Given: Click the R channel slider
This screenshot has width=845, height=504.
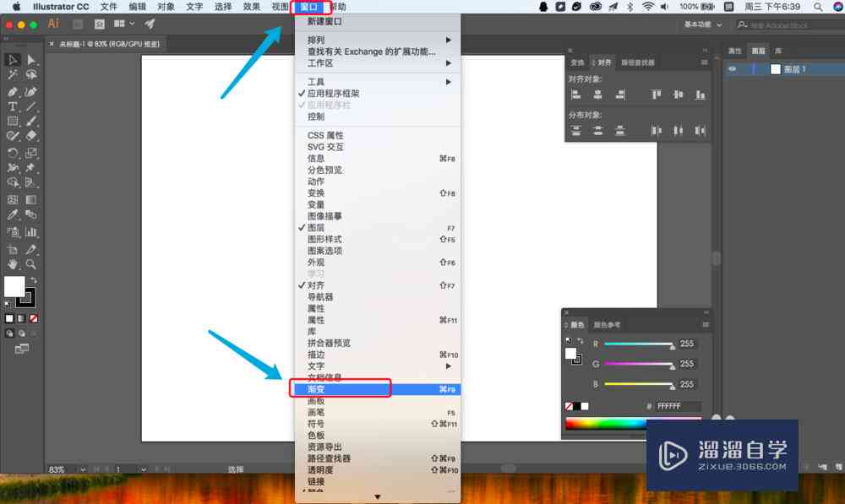Looking at the screenshot, I should click(639, 344).
